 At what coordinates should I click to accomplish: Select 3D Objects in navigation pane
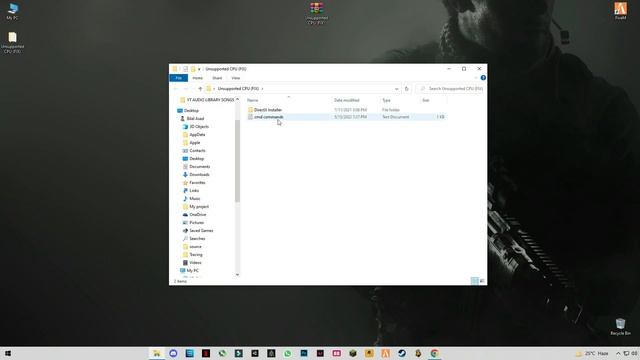coord(196,127)
